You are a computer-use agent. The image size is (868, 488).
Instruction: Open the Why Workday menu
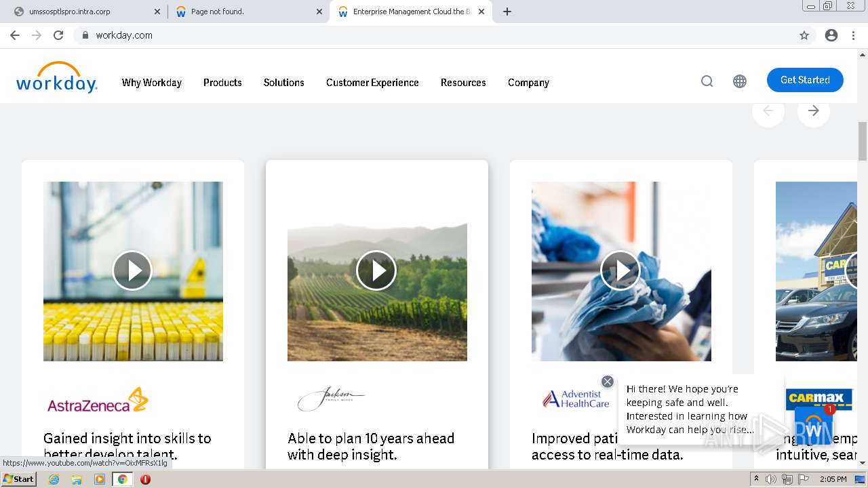tap(152, 83)
